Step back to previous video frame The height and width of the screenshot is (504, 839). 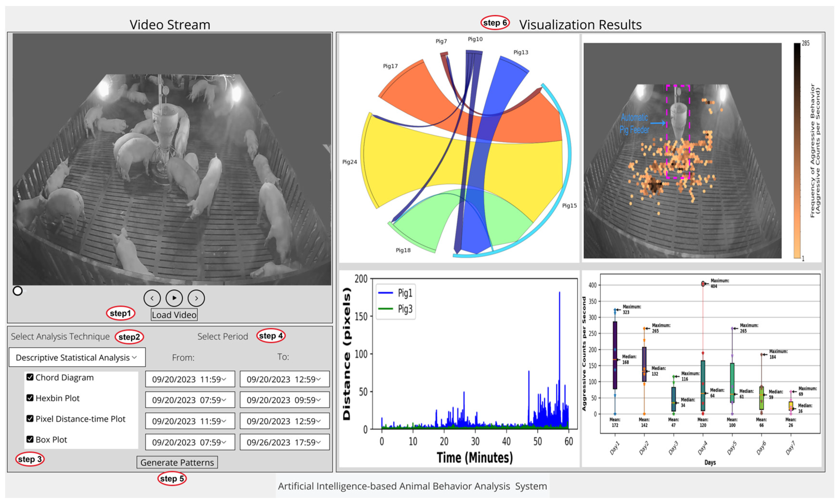click(x=152, y=298)
